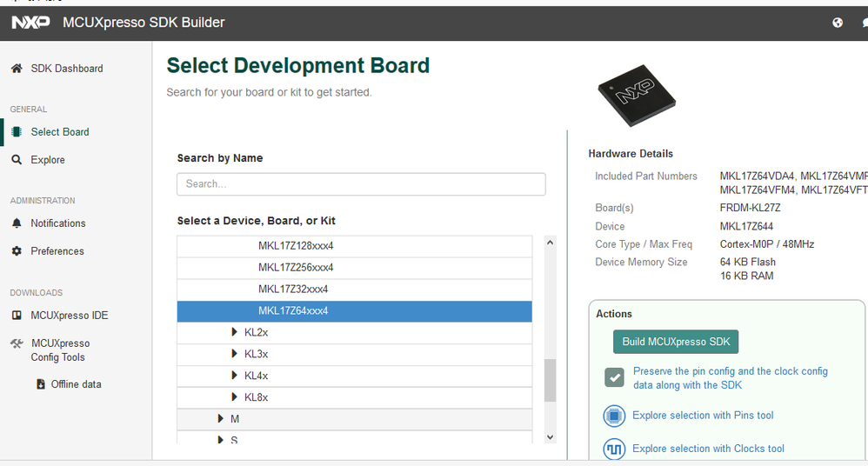
Task: Click device list scroll up arrow
Action: (550, 243)
